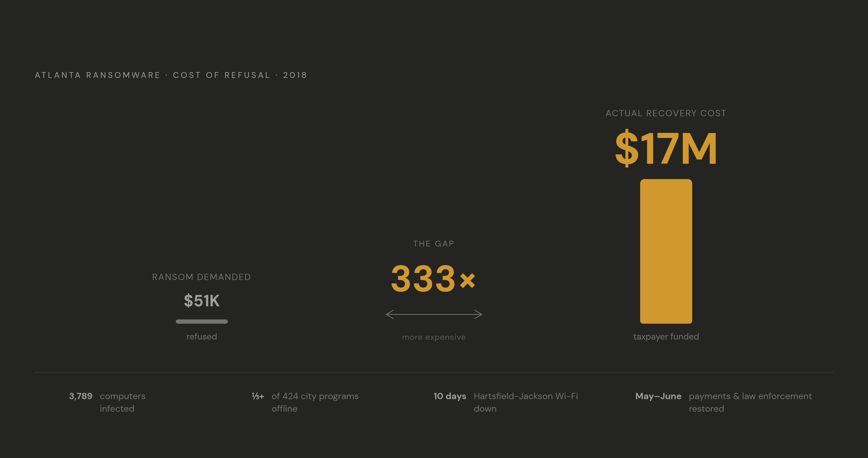The width and height of the screenshot is (868, 458).
Task: Select the 'taxpayer funded' caption
Action: point(666,337)
